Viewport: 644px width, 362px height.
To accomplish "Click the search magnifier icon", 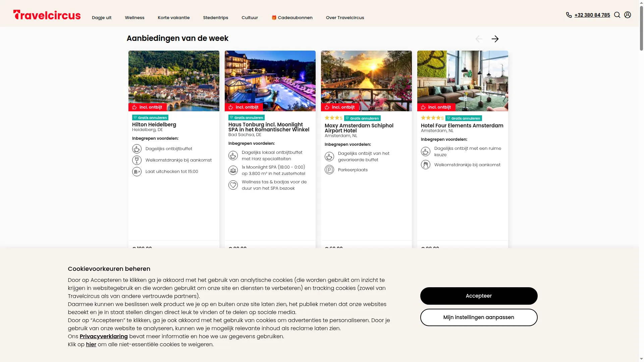I will click(x=617, y=15).
